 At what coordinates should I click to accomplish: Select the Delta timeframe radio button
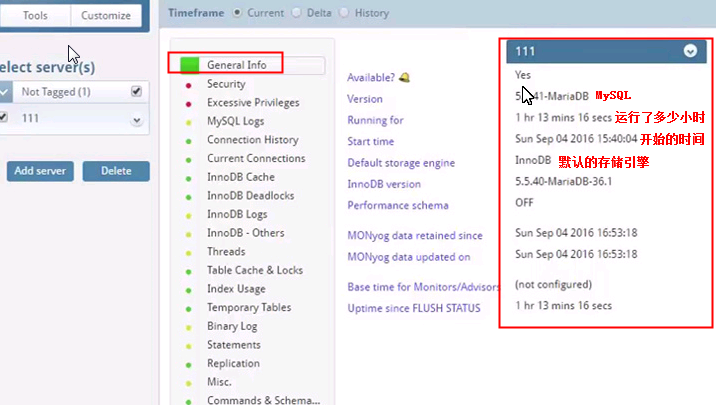coord(297,13)
